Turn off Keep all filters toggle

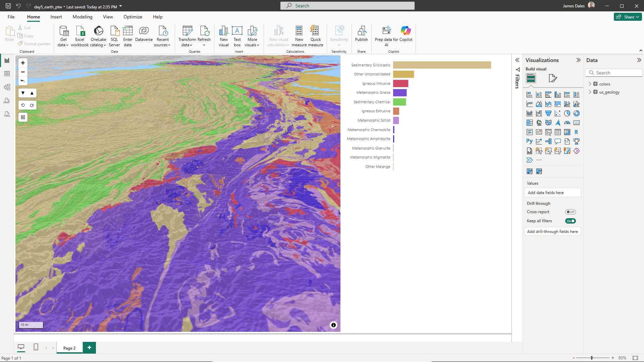click(570, 221)
